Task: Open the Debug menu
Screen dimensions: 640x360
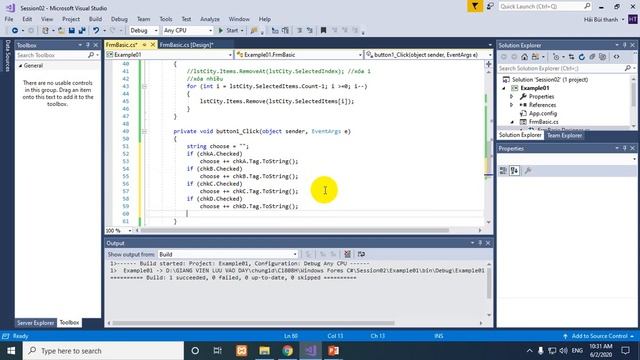Action: [119, 19]
